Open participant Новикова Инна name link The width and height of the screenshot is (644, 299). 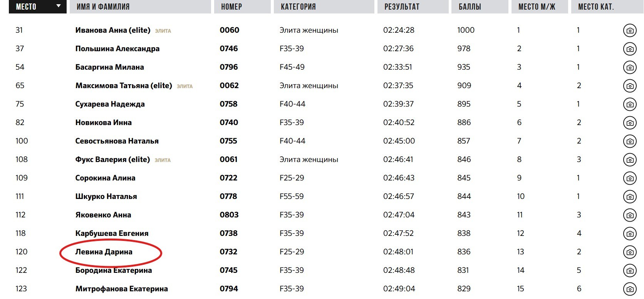pyautogui.click(x=103, y=123)
